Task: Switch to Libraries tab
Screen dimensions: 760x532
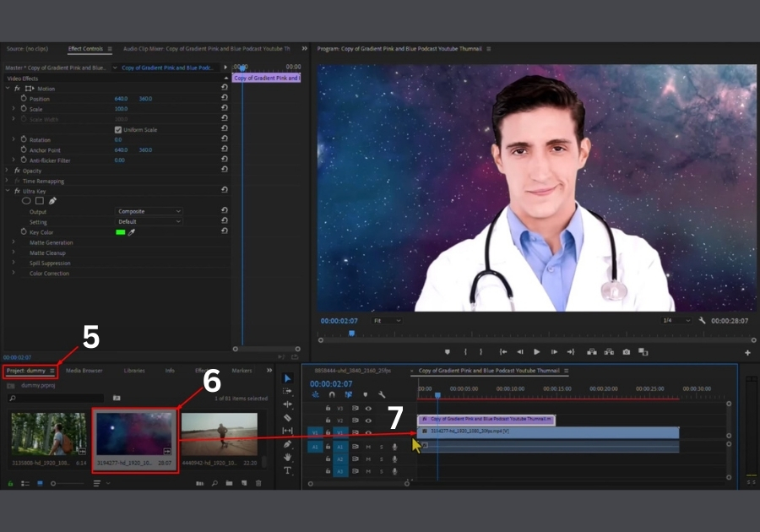Action: (x=134, y=371)
